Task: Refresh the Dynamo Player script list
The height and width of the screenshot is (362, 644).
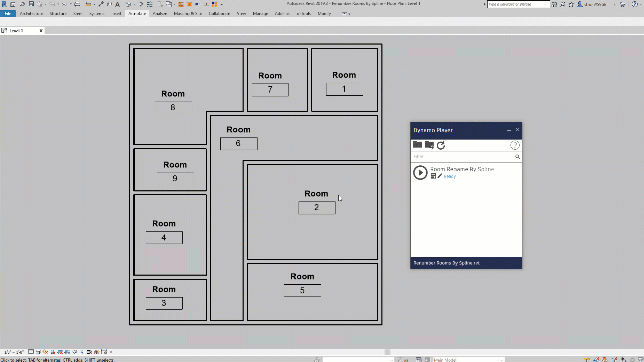Action: point(441,145)
